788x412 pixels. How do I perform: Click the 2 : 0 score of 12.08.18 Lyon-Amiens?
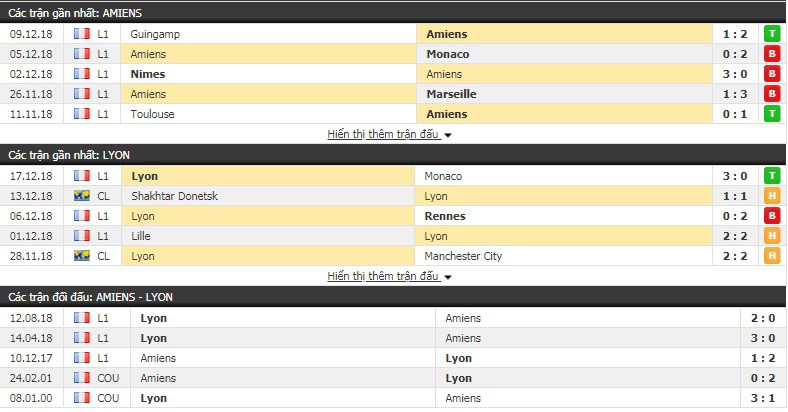tap(763, 318)
